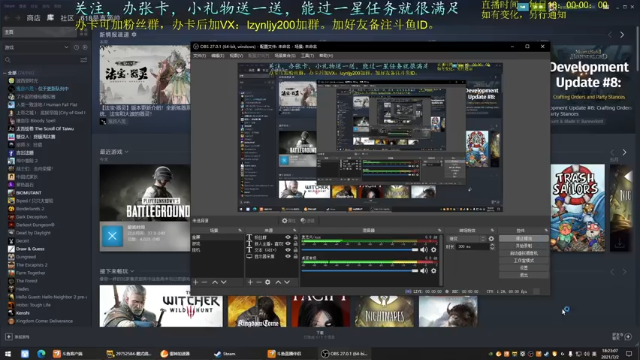This screenshot has height=360, width=640.
Task: Steam: click 添加游戏 add game button
Action: point(17,337)
